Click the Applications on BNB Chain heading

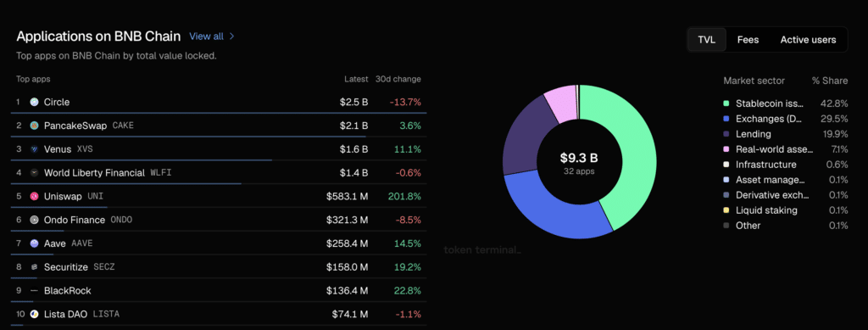click(x=98, y=36)
